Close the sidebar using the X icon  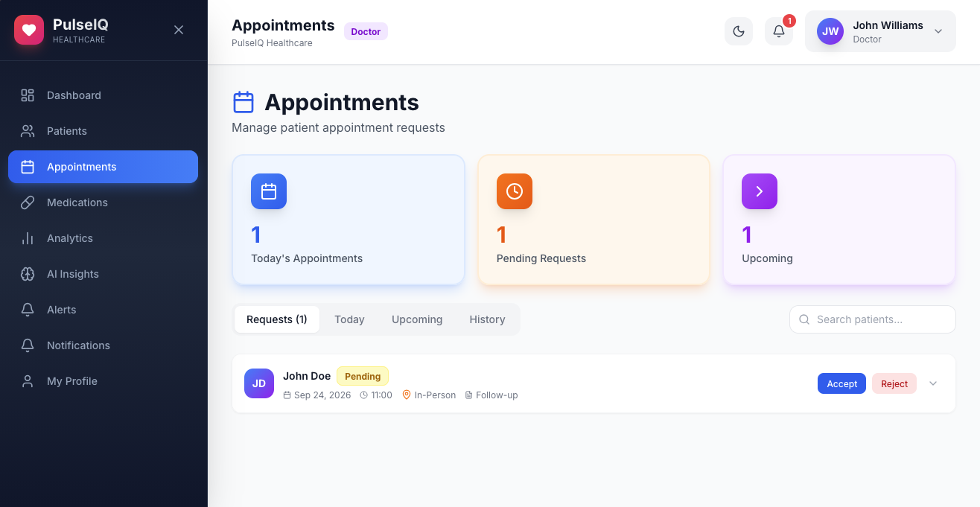pyautogui.click(x=179, y=30)
